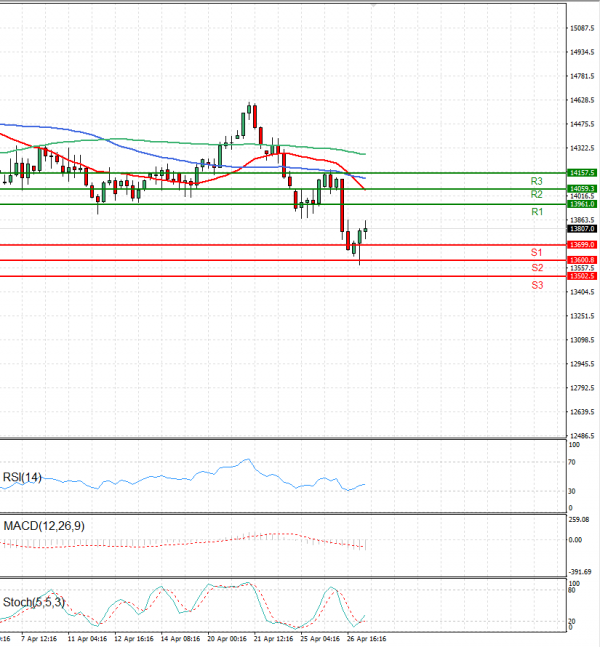Click the 13251.5 price axis value

(582, 316)
